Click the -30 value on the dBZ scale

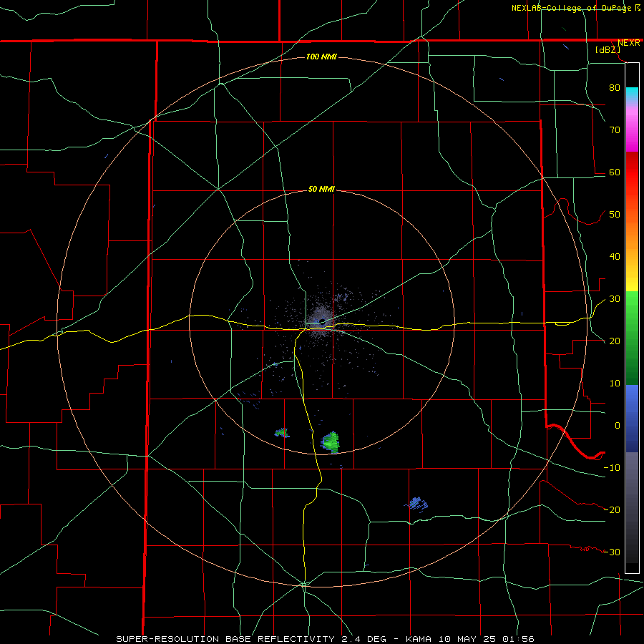[x=612, y=552]
